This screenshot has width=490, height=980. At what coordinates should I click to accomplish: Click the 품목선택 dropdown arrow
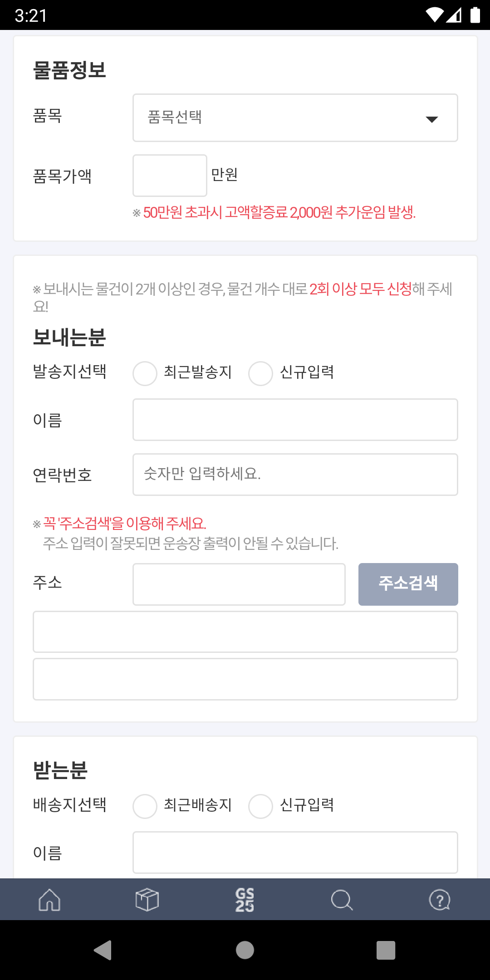tap(431, 119)
